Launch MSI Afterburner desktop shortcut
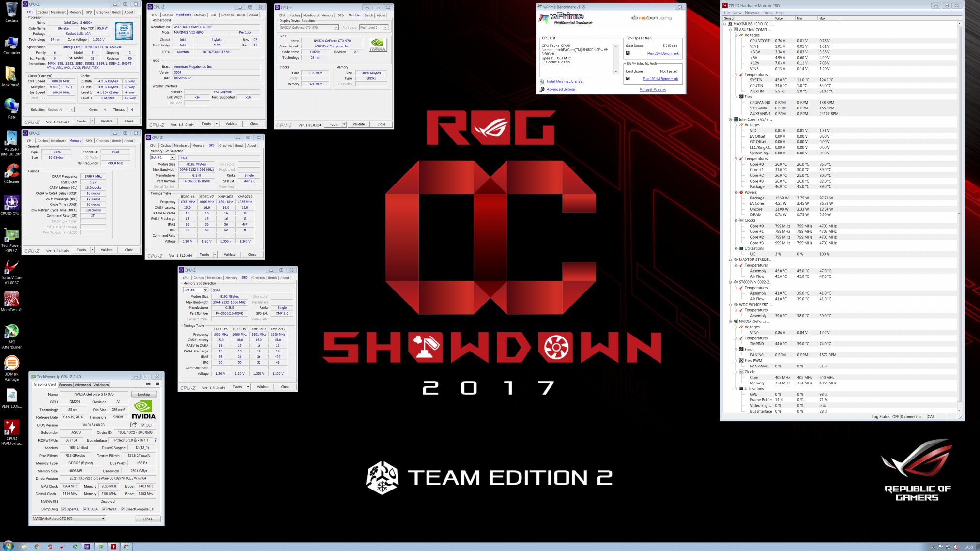Image resolution: width=980 pixels, height=551 pixels. click(x=12, y=337)
